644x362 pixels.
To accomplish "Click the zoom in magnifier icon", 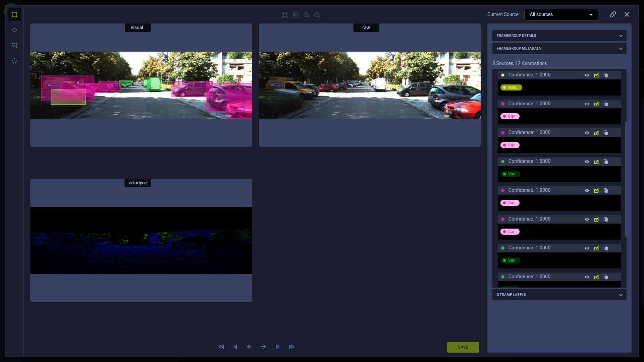I will [x=306, y=15].
